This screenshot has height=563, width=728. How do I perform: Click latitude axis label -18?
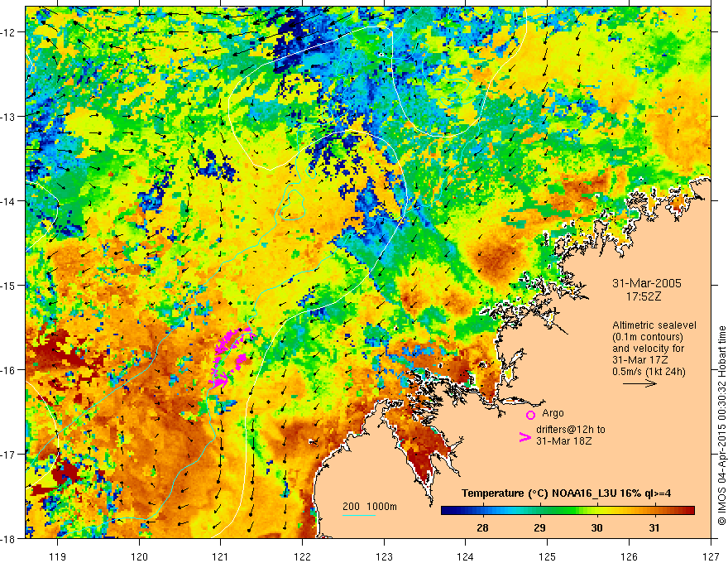tap(9, 539)
